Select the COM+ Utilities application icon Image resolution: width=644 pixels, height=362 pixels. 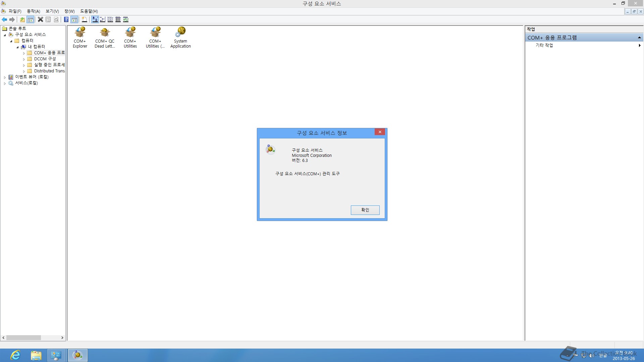tap(130, 38)
